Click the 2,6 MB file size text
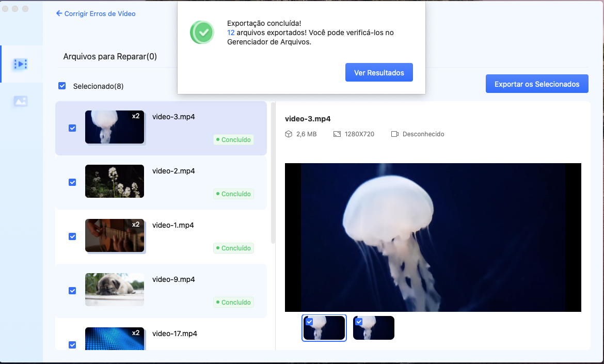604x364 pixels. tap(306, 134)
